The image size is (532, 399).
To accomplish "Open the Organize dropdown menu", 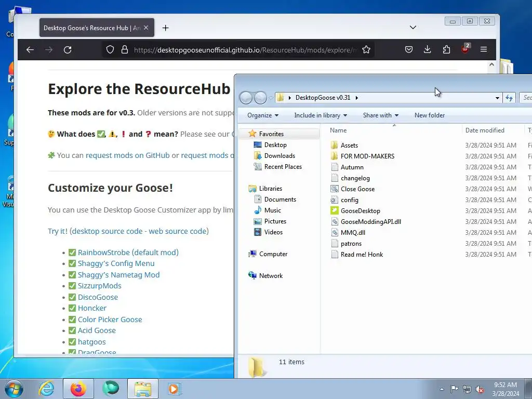I will coord(263,115).
